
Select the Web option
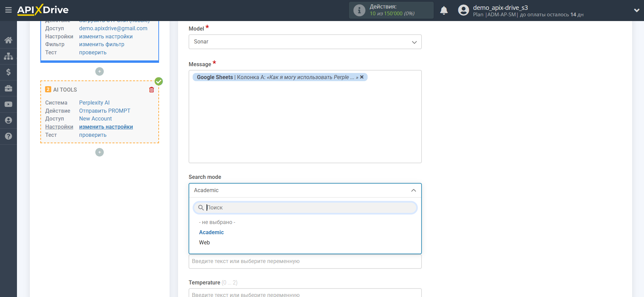click(204, 242)
